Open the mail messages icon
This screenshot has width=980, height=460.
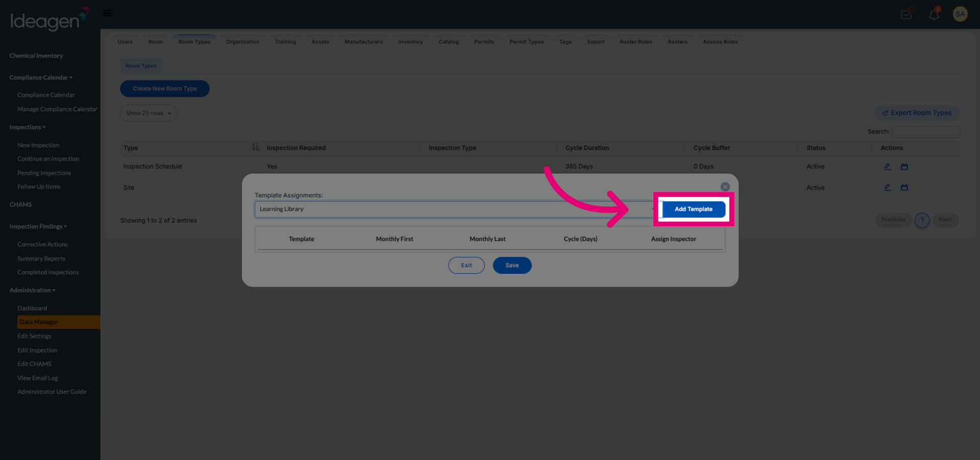click(x=906, y=14)
